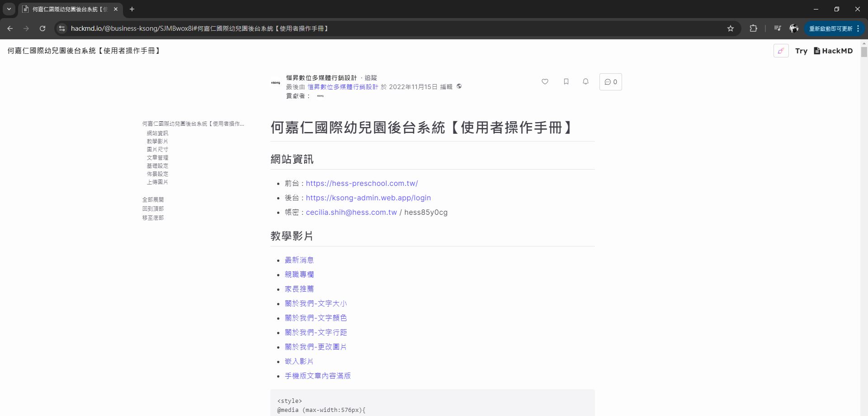Click the edit date 2022年11月15日
This screenshot has width=868, height=416.
coord(413,87)
